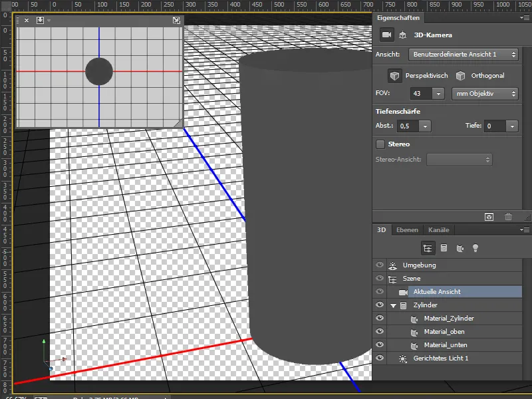
Task: Switch to the Ebenen tab
Action: click(x=407, y=229)
